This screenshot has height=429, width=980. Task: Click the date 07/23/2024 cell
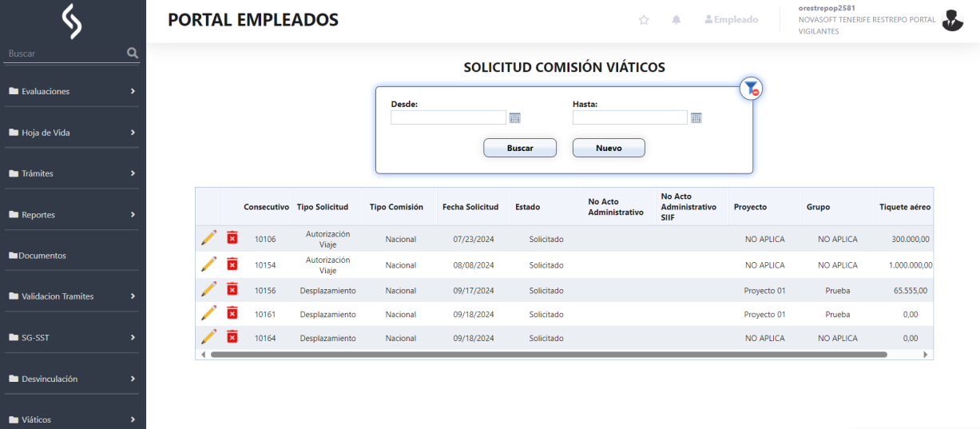474,240
